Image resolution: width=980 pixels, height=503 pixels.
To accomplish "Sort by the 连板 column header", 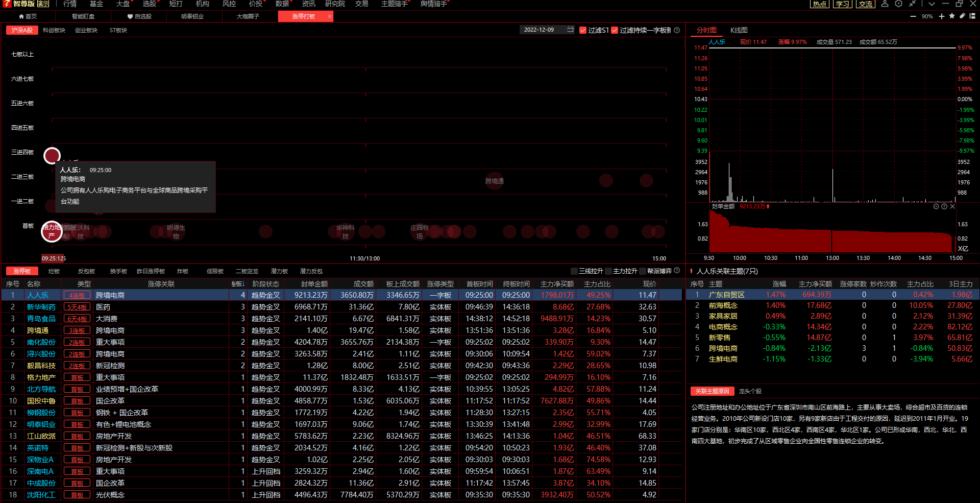I will pos(238,284).
